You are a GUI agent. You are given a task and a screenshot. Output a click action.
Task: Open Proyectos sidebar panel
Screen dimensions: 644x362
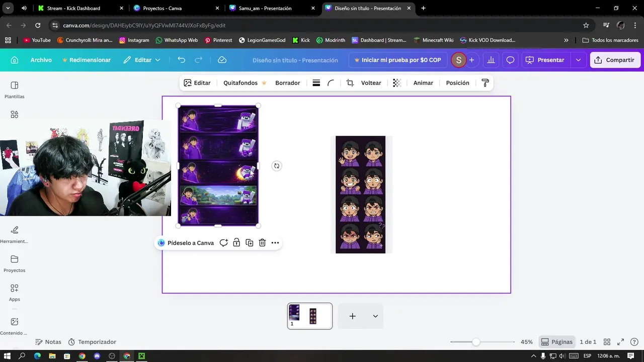pos(14,264)
